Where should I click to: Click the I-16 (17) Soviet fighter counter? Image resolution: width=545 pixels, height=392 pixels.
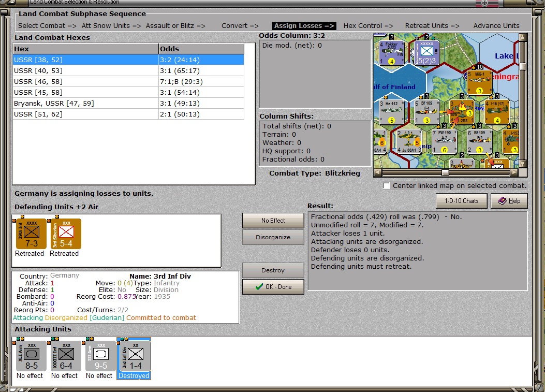[x=497, y=112]
